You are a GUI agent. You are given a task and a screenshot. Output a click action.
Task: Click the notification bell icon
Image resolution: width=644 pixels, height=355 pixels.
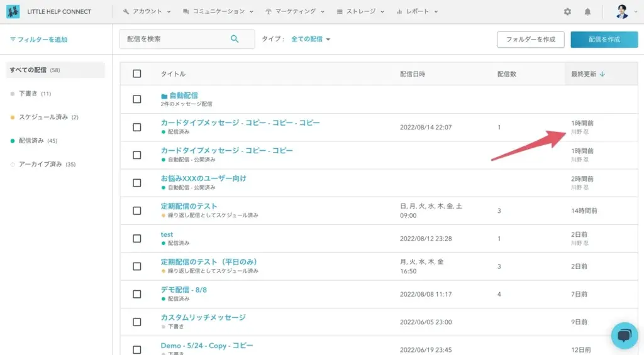(587, 12)
